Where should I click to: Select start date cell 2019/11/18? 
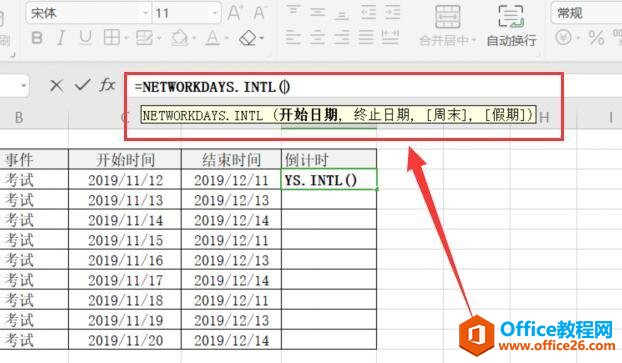click(x=125, y=300)
